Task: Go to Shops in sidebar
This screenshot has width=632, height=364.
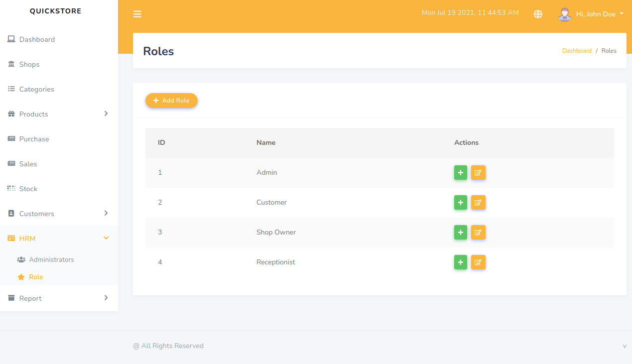Action: (x=59, y=64)
